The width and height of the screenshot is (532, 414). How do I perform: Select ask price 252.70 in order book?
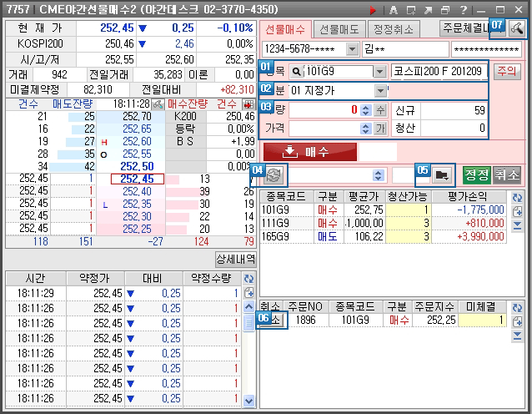click(137, 117)
